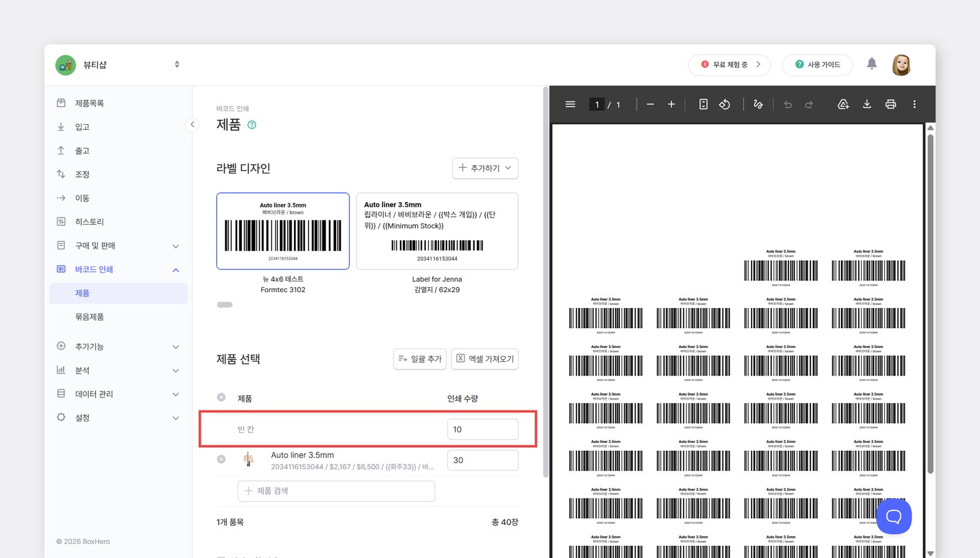Screen dimensions: 980x558
Task: Collapse the left sidebar with arrow
Action: click(192, 124)
